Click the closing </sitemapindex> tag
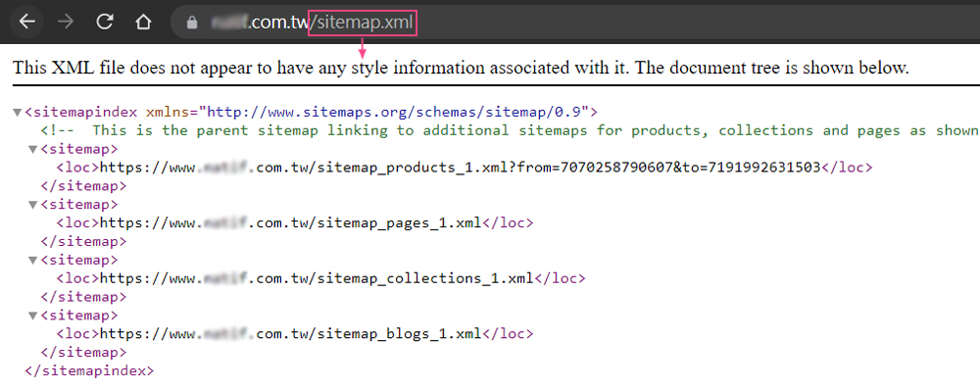 89,370
